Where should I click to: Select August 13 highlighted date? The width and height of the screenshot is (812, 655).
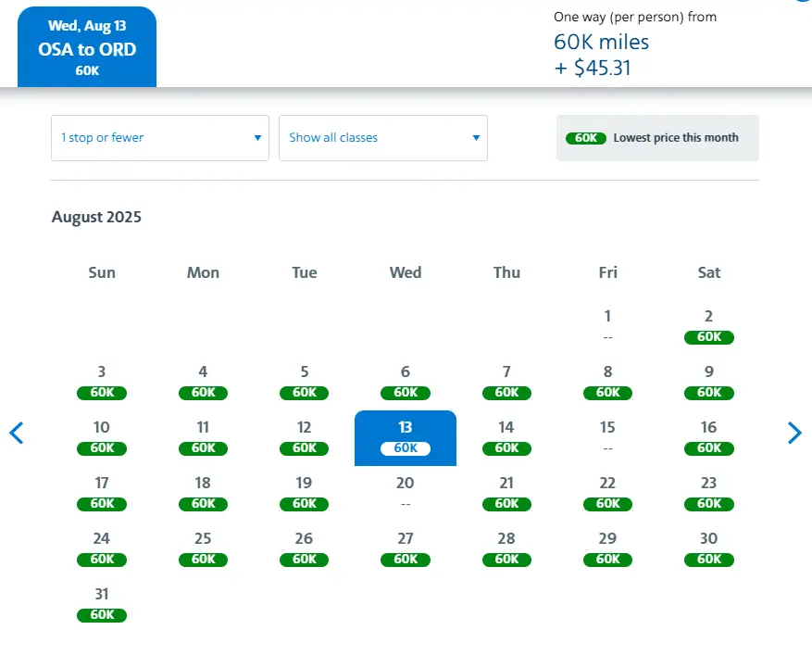tap(406, 437)
